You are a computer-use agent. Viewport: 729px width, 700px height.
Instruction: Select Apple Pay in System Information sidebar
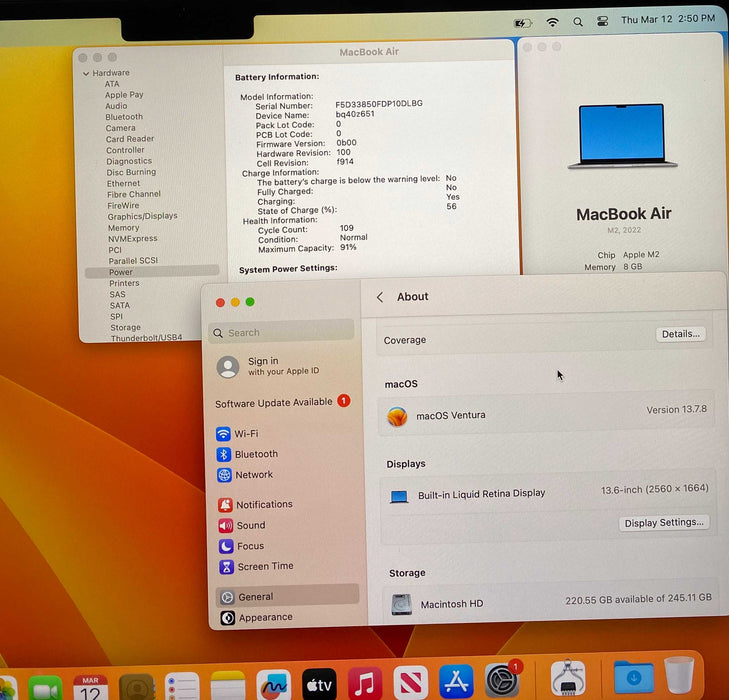124,95
